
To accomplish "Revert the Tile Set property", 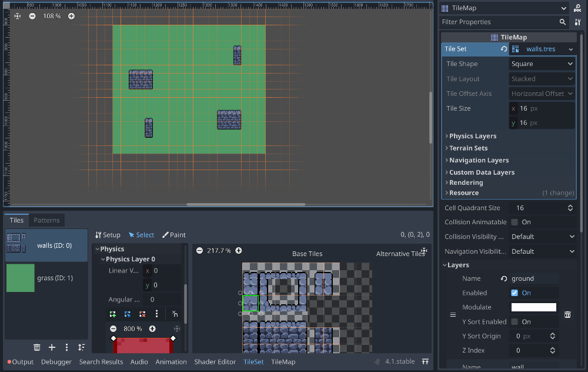I will click(x=504, y=49).
